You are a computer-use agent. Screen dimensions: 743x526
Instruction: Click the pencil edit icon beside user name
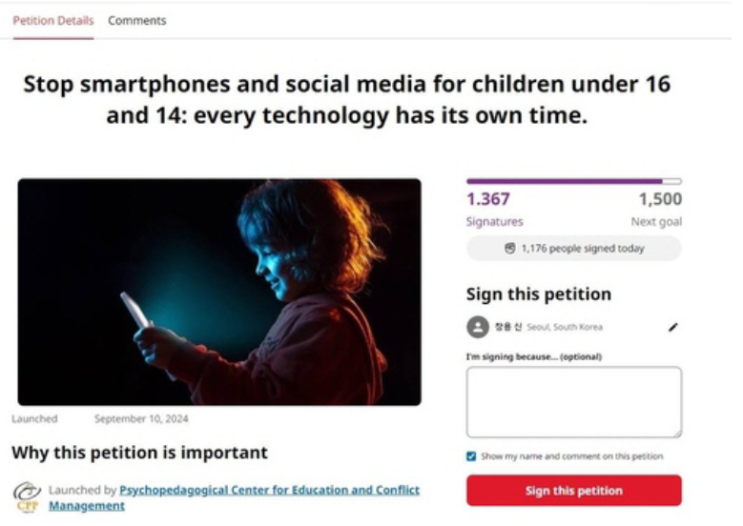tap(672, 327)
